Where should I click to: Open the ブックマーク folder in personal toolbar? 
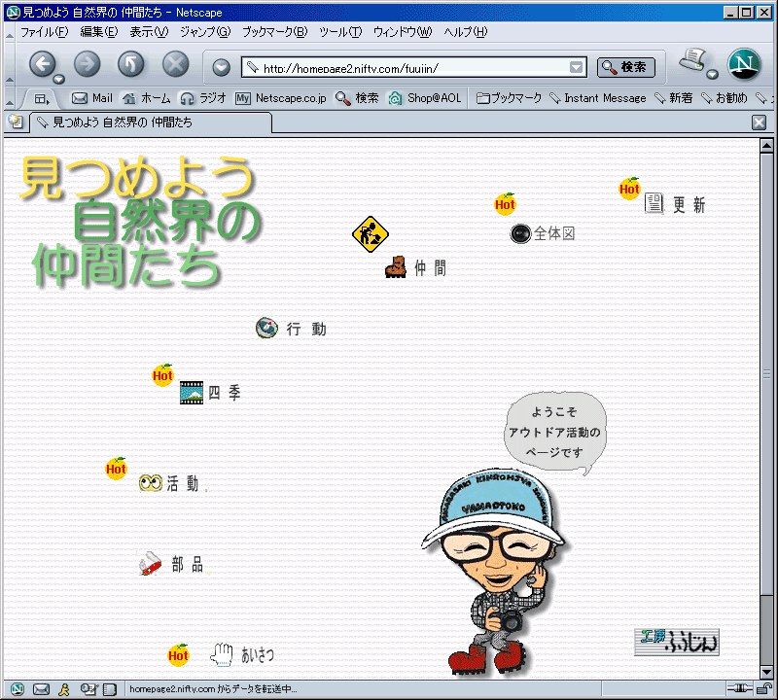pos(509,98)
